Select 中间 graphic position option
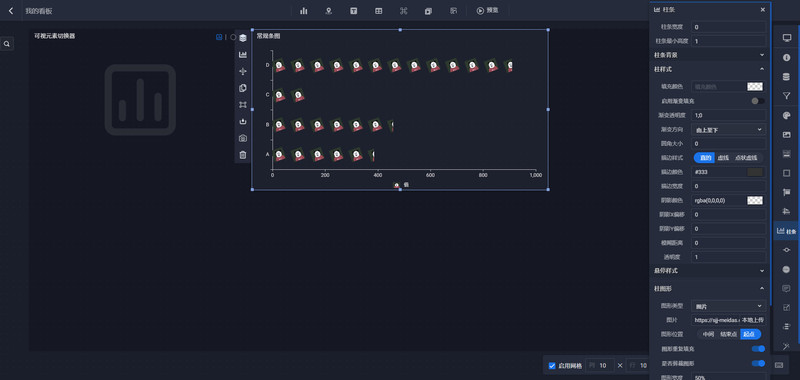 pos(708,335)
